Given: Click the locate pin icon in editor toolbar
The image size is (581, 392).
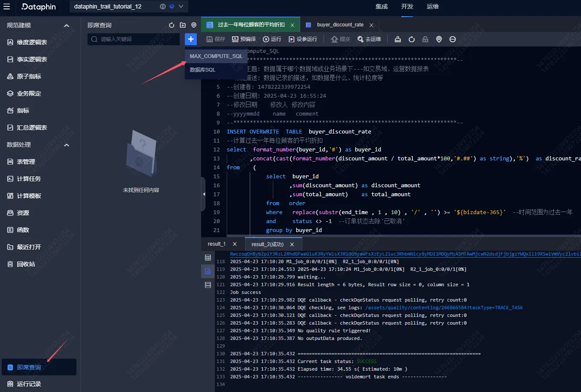Looking at the screenshot, I should click(439, 39).
